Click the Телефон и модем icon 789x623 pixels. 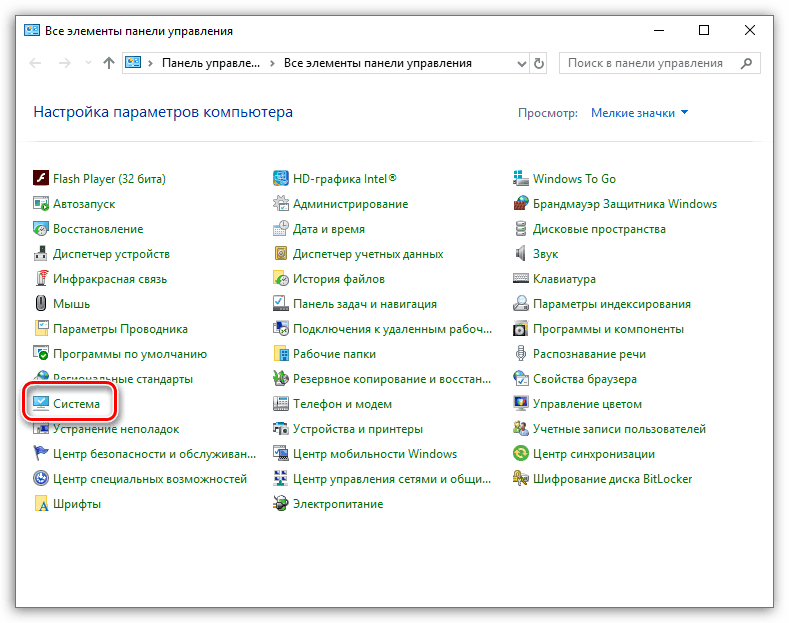[x=281, y=403]
